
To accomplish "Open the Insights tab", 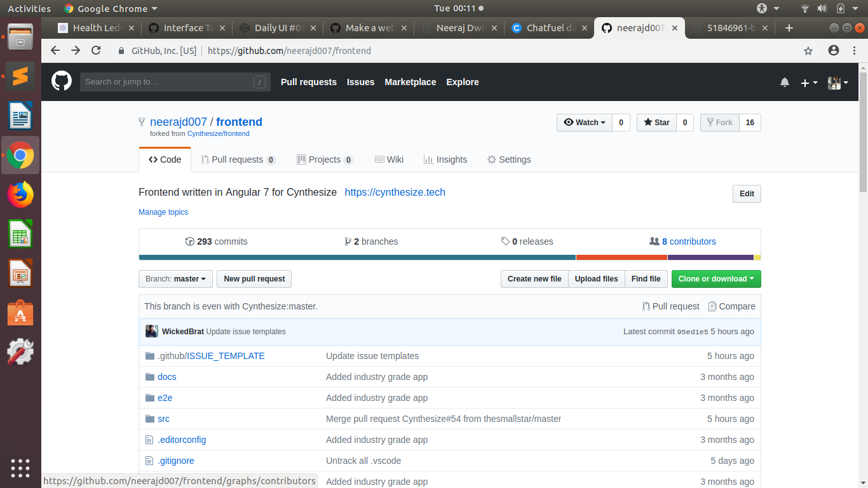I will point(445,159).
